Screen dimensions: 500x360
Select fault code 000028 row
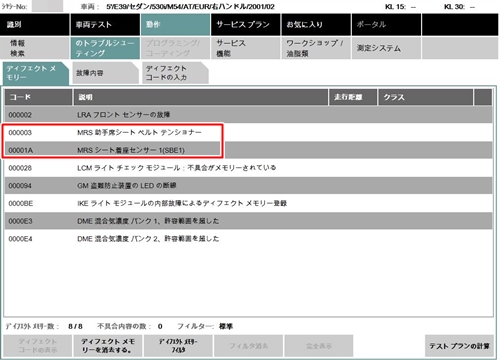(x=248, y=168)
